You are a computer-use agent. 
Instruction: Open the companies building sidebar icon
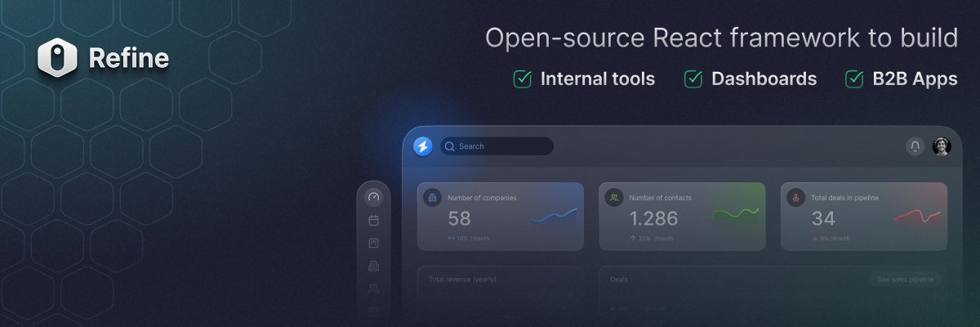374,266
